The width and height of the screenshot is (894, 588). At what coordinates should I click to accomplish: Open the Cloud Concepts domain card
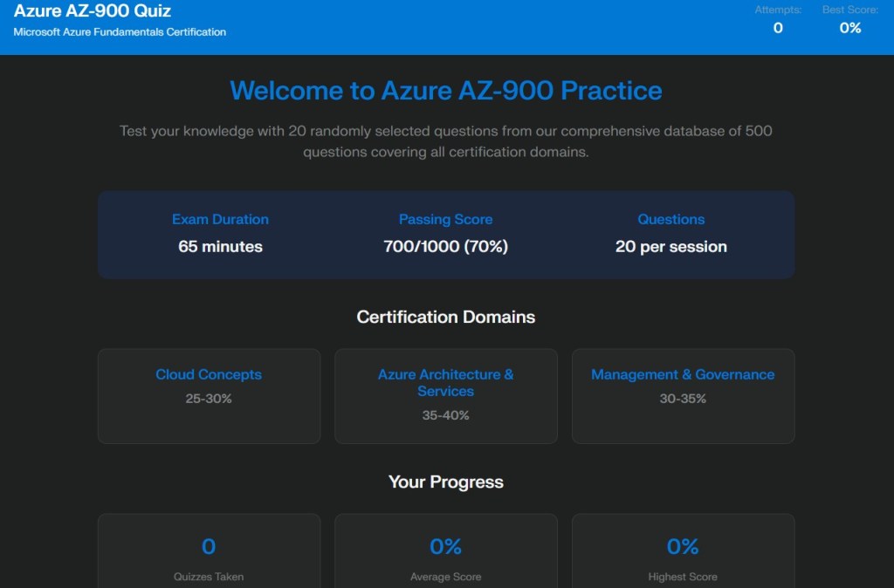[209, 395]
